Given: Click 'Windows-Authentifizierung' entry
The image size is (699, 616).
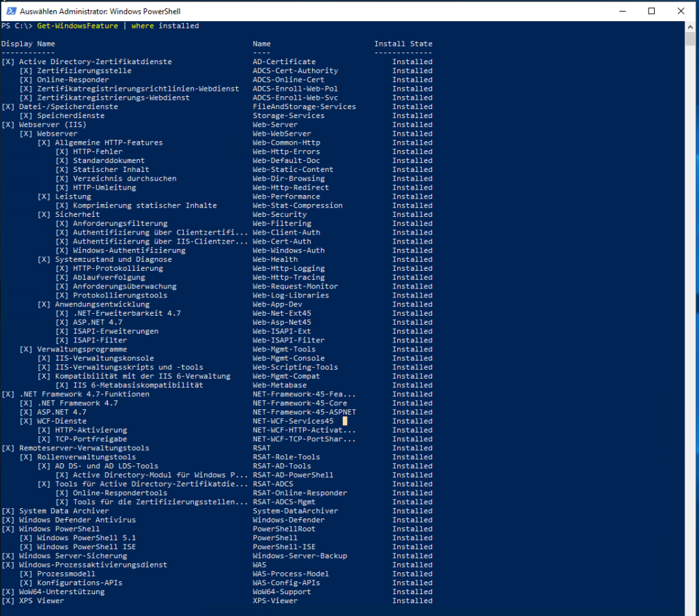Looking at the screenshot, I should point(129,250).
